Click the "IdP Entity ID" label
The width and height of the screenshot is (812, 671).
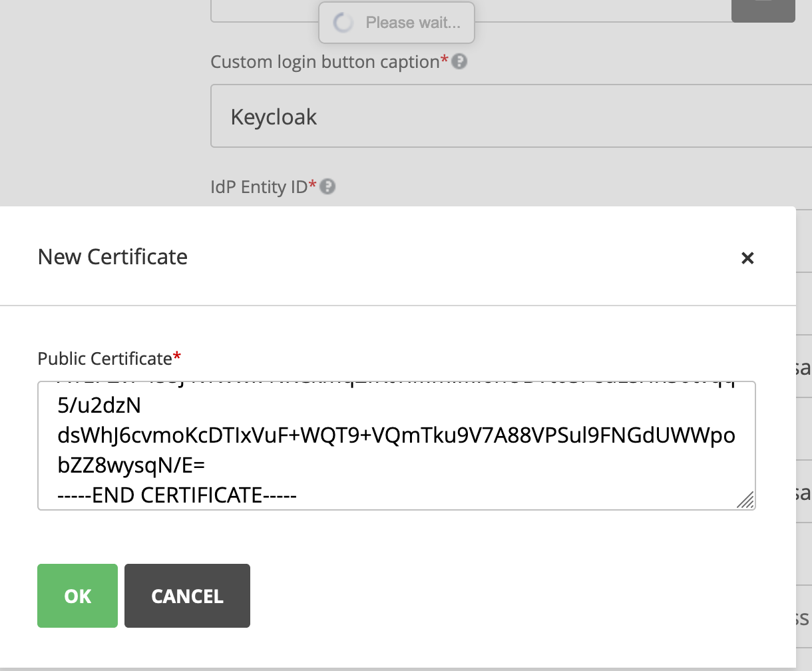tap(259, 187)
